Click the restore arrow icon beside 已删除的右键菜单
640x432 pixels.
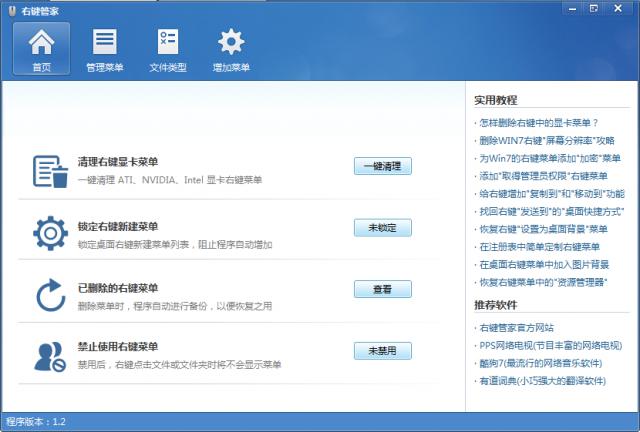[x=50, y=295]
